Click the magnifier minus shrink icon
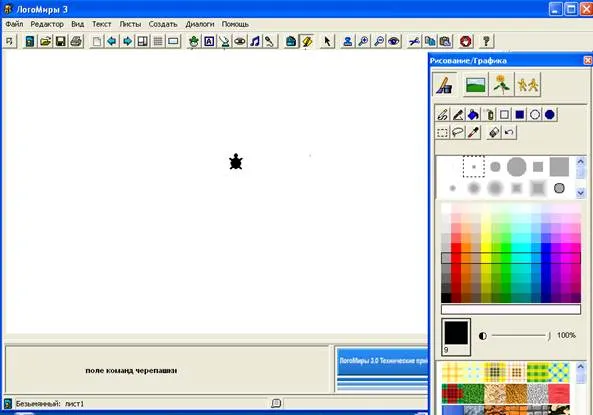 379,41
